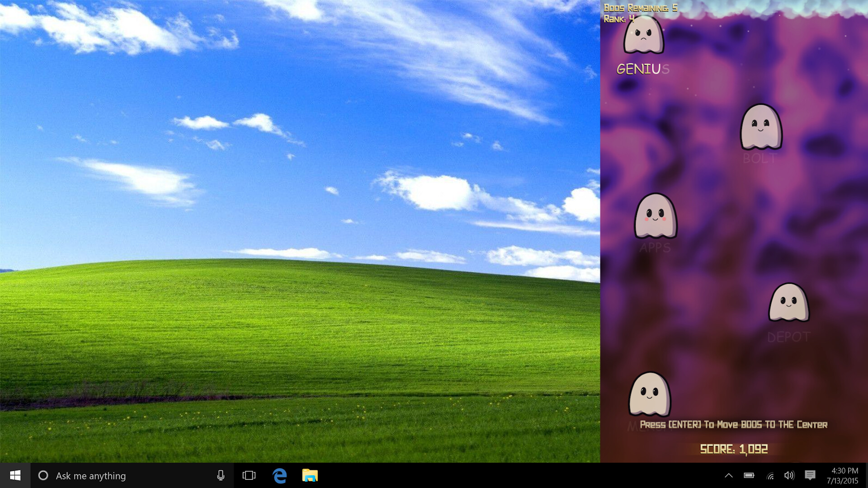Click the network icon in the system tray
This screenshot has height=488, width=868.
point(769,475)
